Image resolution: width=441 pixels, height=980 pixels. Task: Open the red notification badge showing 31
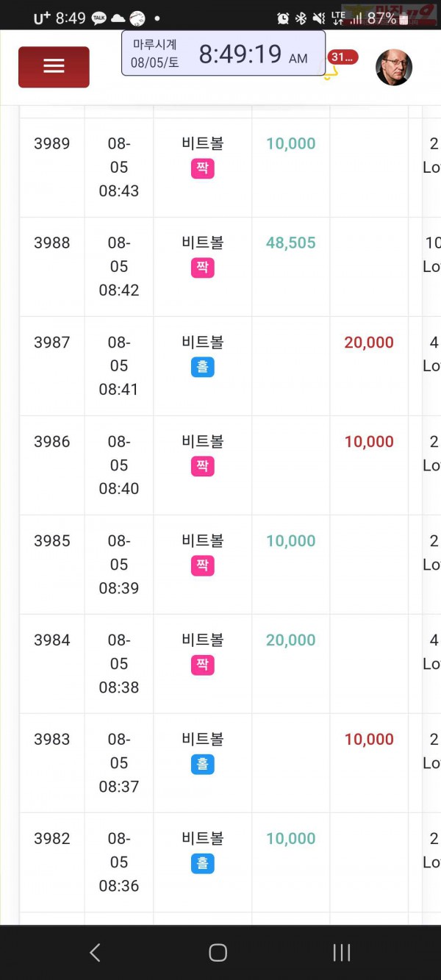coord(343,57)
